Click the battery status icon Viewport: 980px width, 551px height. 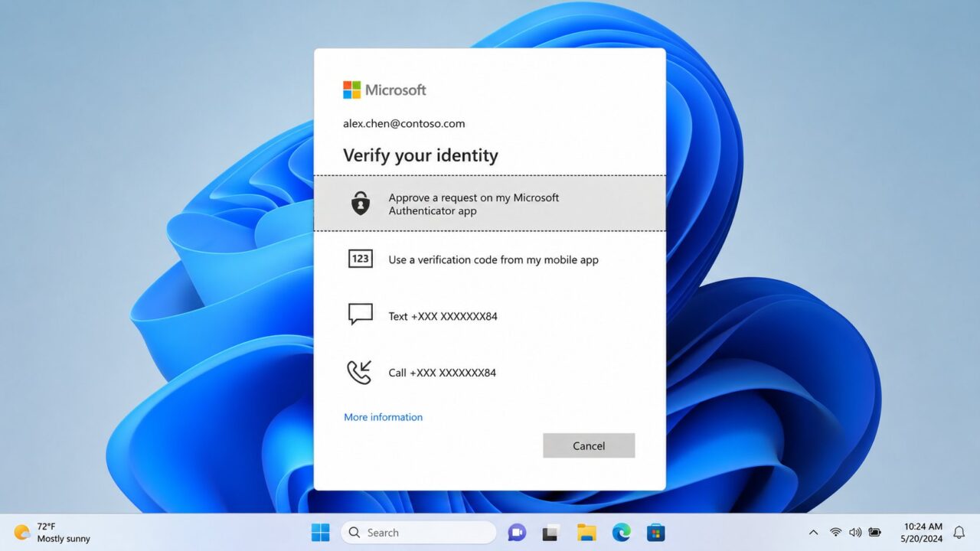(x=875, y=533)
